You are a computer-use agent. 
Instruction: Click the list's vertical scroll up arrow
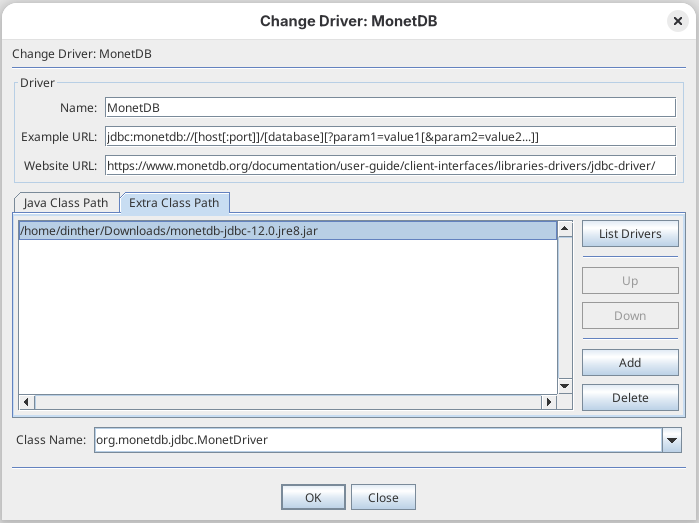(565, 229)
